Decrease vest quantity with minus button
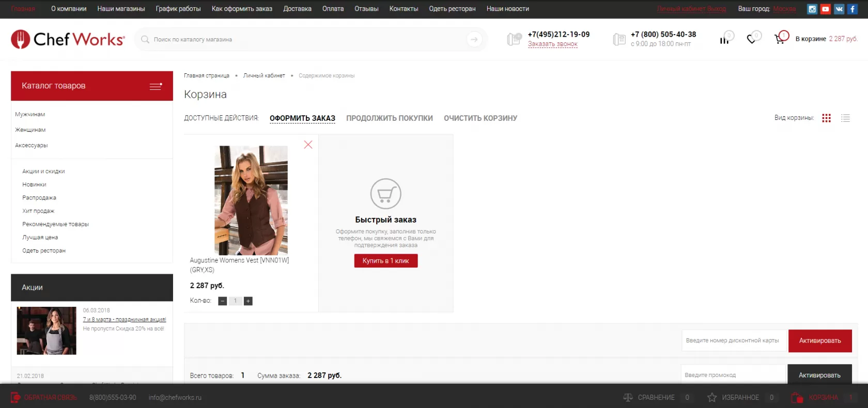 tap(223, 301)
